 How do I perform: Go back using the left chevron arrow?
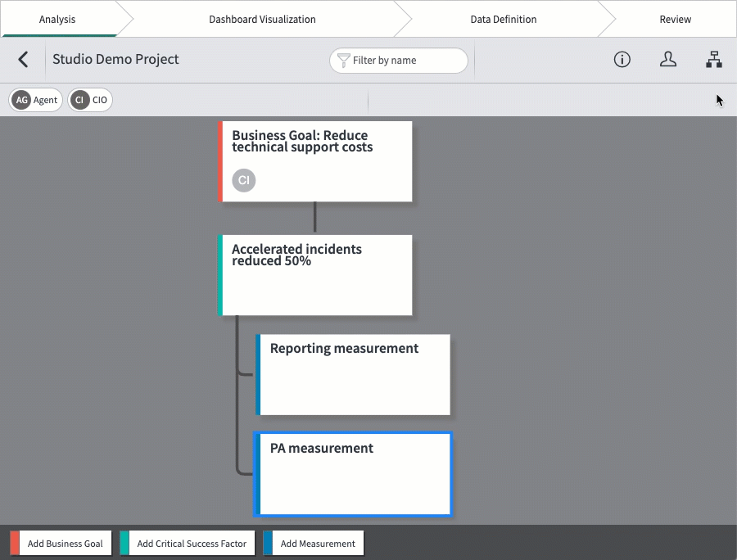[23, 60]
